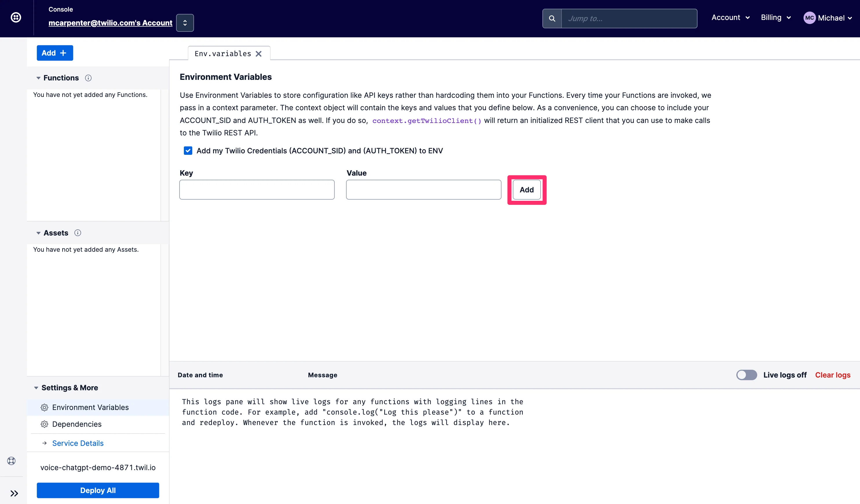Click the Dependencies menu item

76,424
